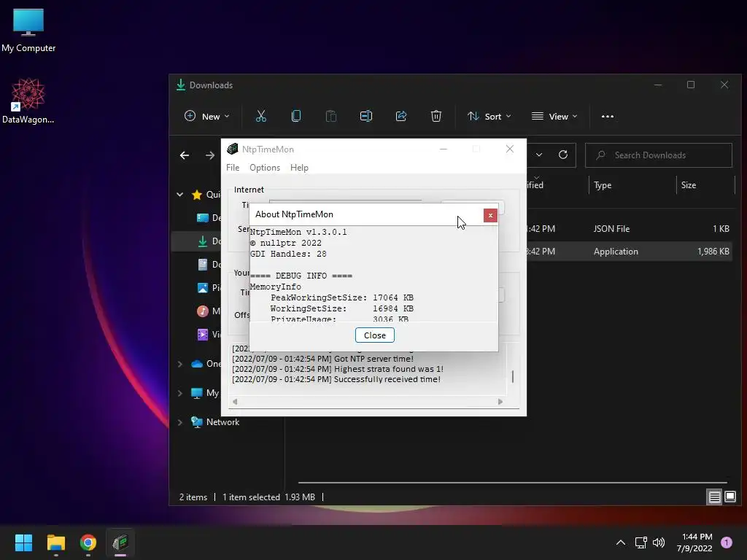
Task: Open the Sort dropdown in Downloads
Action: 489,116
